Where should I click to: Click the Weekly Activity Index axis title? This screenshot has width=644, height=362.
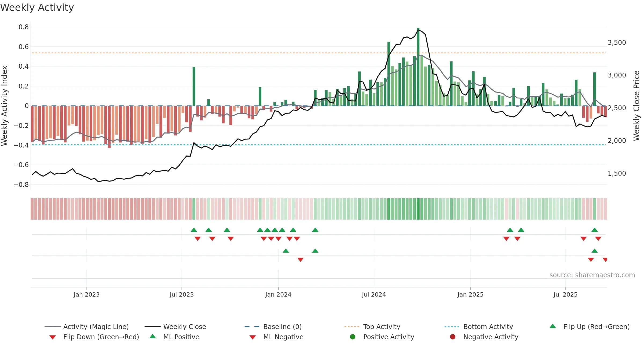[x=4, y=106]
